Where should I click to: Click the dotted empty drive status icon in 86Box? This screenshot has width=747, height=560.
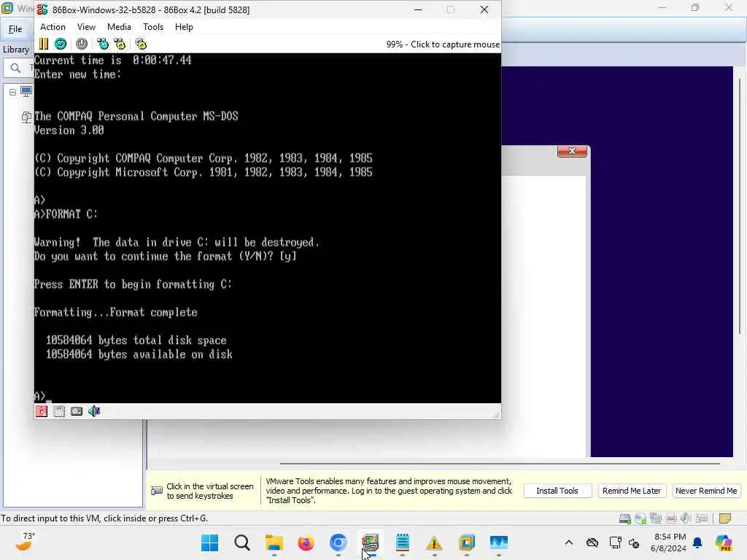coord(59,411)
